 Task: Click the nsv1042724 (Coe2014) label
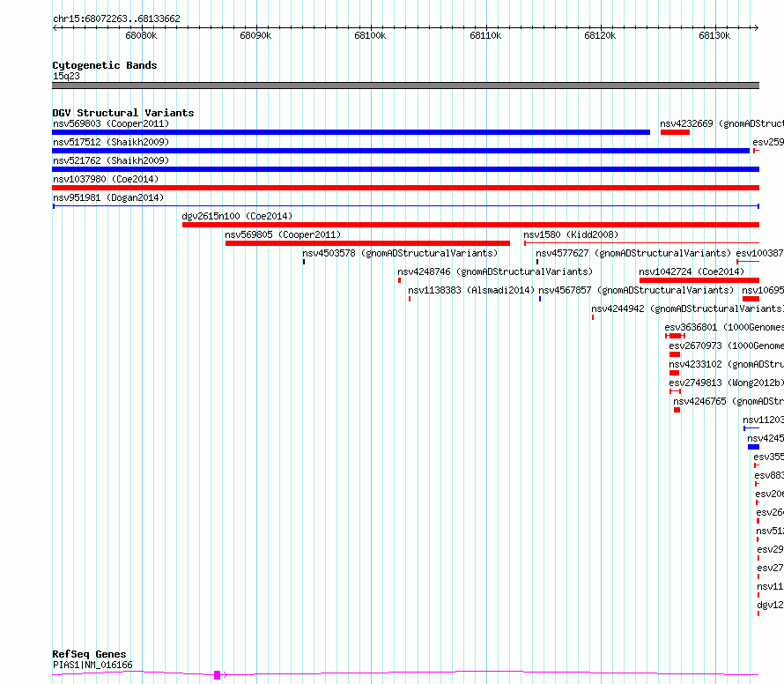[x=692, y=271]
